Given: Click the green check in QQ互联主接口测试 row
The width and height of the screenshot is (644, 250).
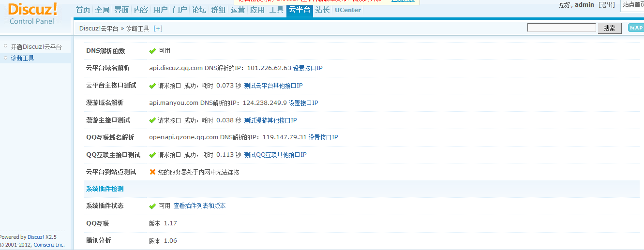Looking at the screenshot, I should pyautogui.click(x=152, y=155).
